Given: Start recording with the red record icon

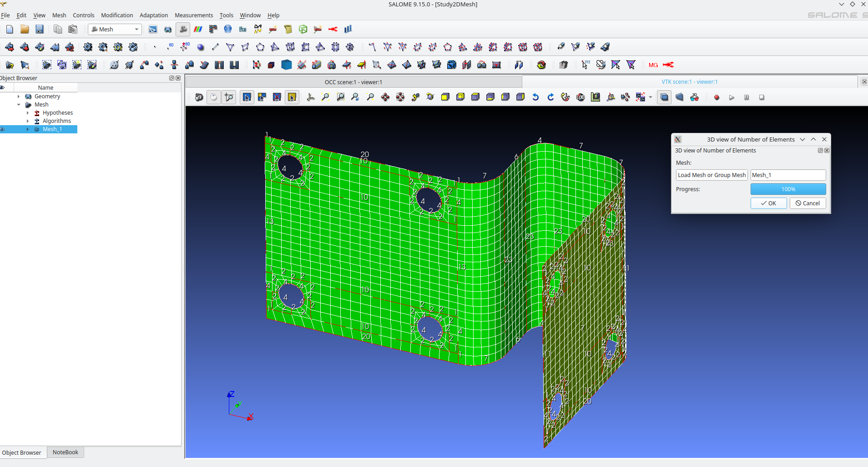Looking at the screenshot, I should click(x=717, y=97).
